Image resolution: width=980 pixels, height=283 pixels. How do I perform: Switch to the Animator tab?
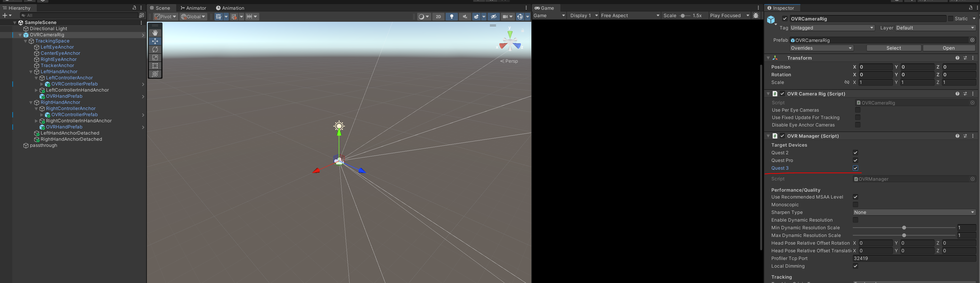coord(193,8)
